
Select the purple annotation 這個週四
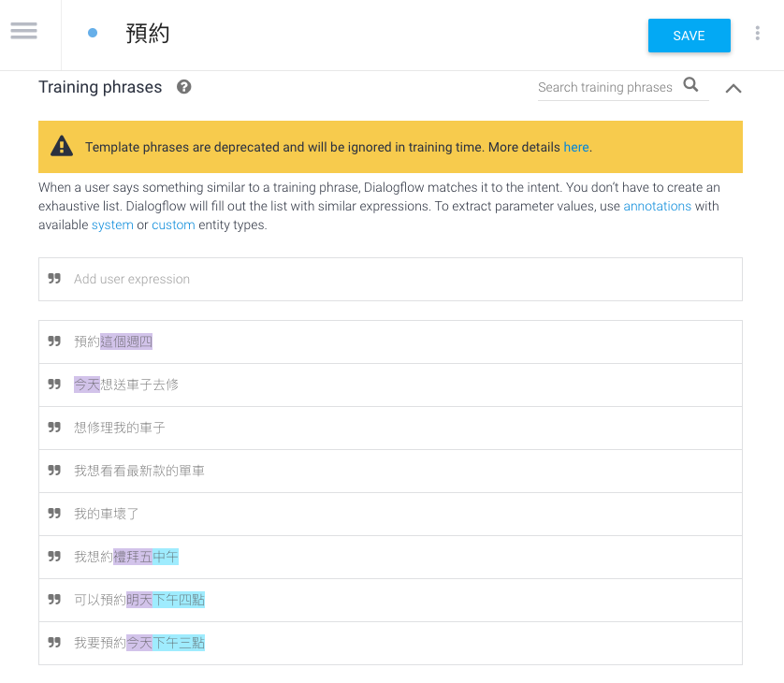[x=126, y=341]
